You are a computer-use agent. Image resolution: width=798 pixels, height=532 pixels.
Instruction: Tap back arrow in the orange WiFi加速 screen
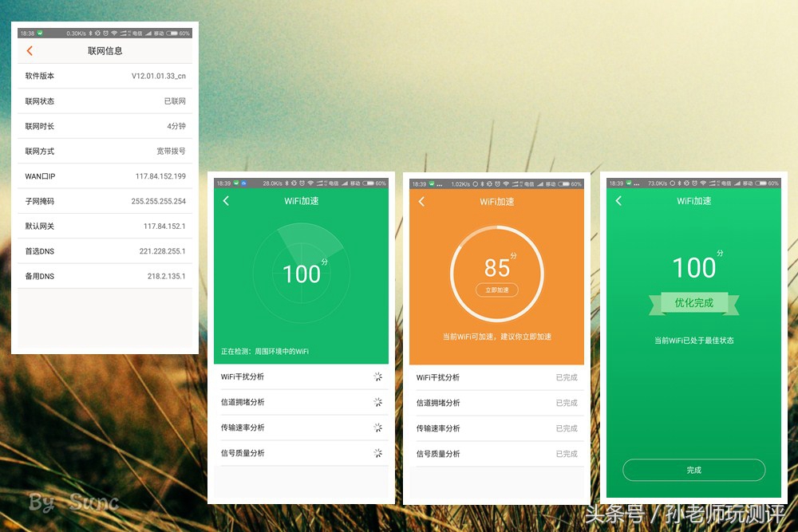(x=421, y=202)
